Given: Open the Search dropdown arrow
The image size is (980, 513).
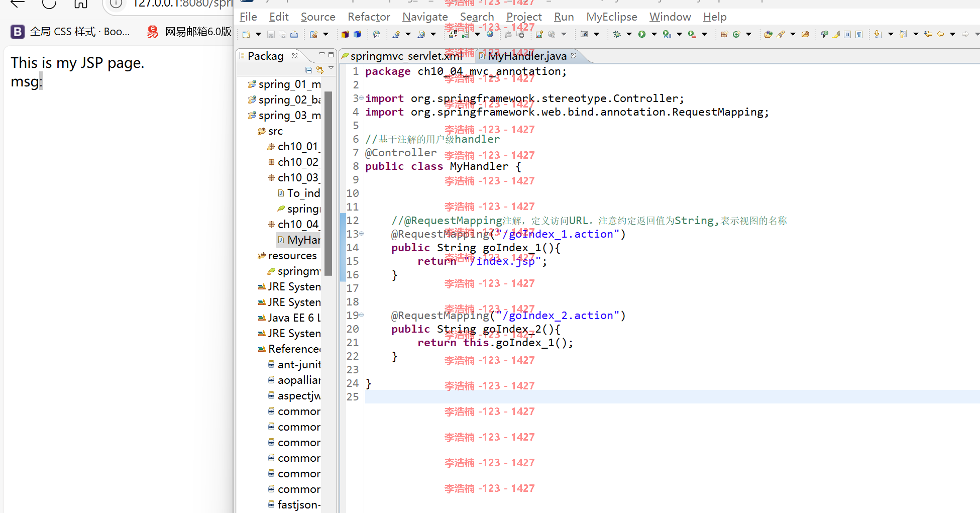Looking at the screenshot, I should (793, 34).
